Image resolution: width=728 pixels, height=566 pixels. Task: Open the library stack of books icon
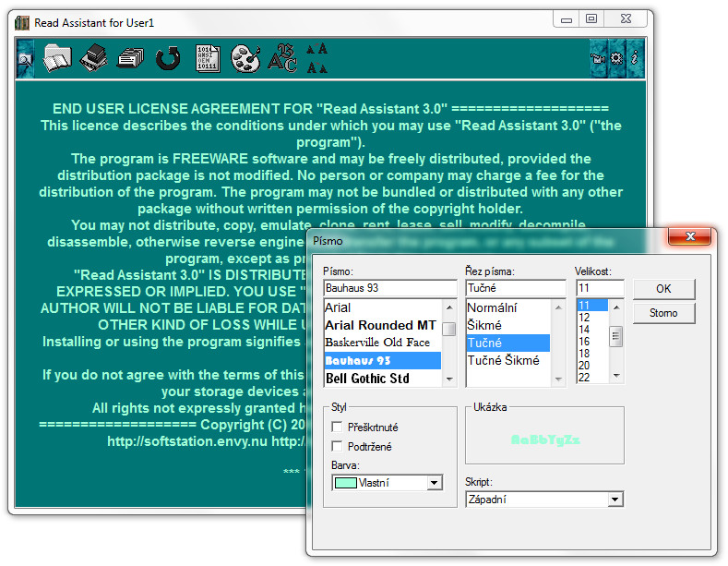point(93,57)
